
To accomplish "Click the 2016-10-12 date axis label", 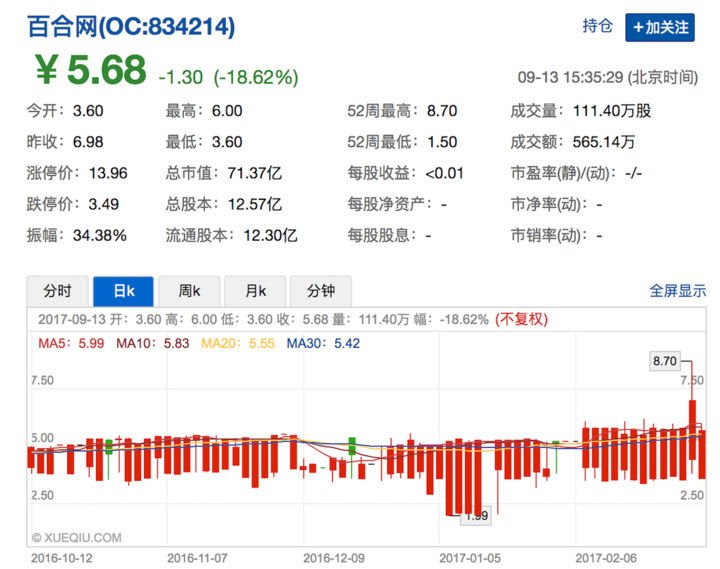I will [62, 558].
